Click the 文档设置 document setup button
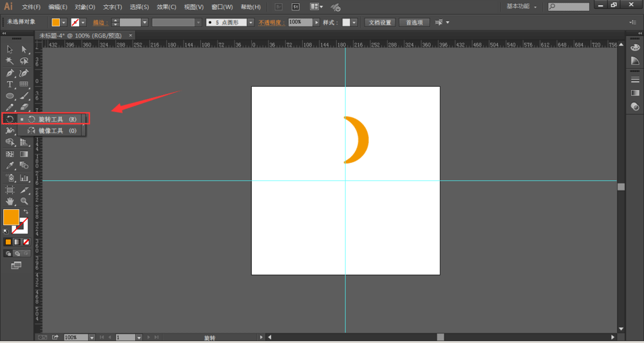644x343 pixels. pos(379,23)
